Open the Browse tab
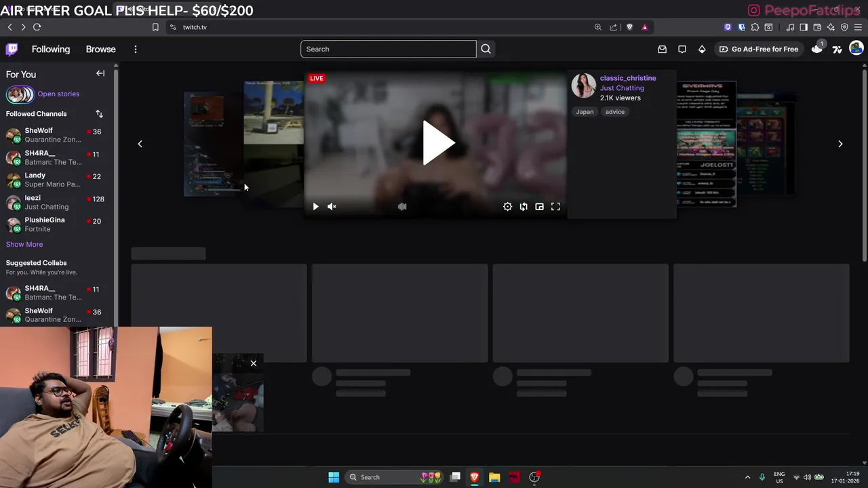 [100, 49]
